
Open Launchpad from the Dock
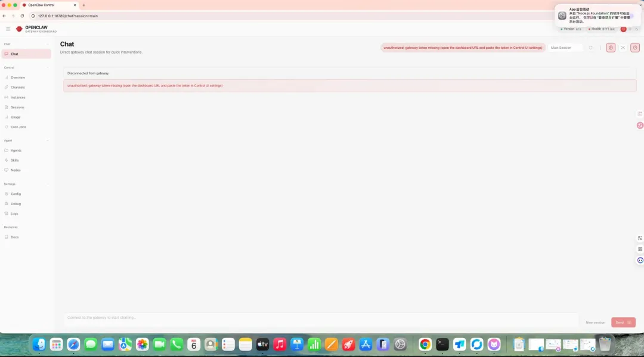coord(56,344)
